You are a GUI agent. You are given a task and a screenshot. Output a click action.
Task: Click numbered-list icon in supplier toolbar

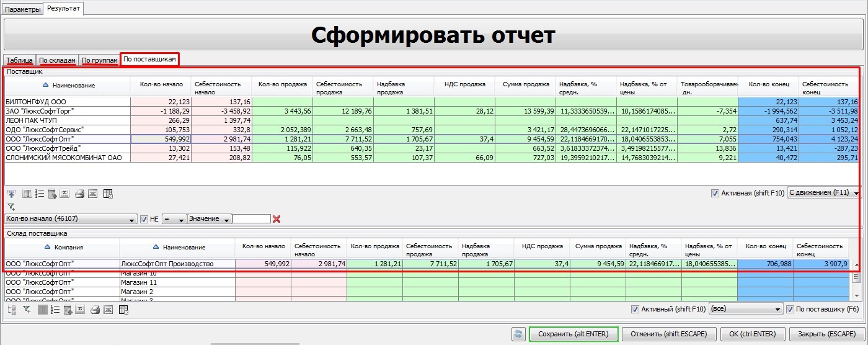point(40,194)
